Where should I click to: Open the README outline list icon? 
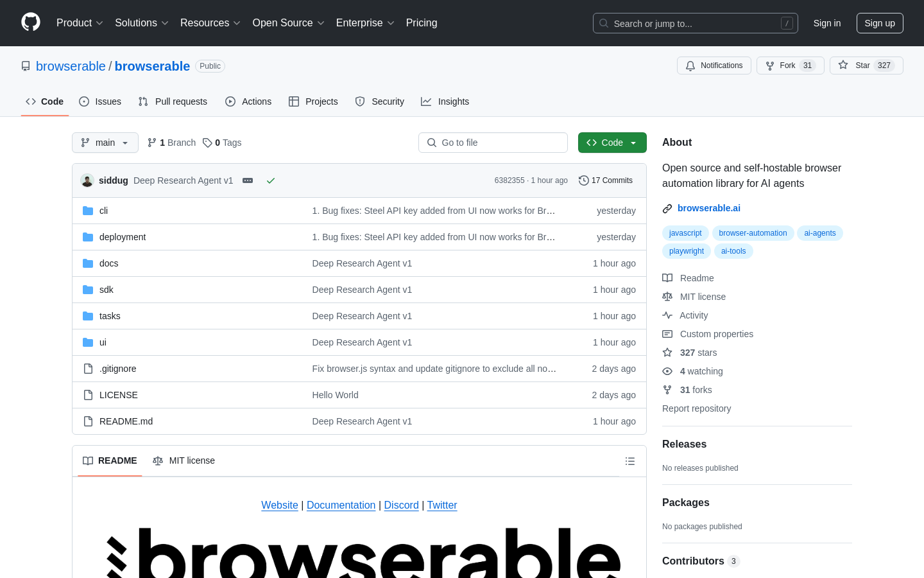tap(630, 461)
